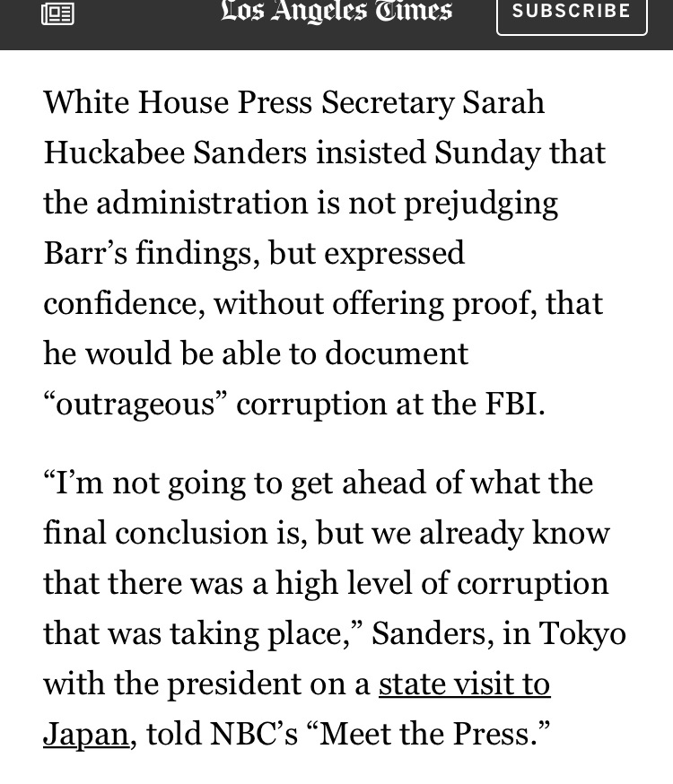673x784 pixels.
Task: Click the word "Sunday" in first paragraph
Action: 487,152
